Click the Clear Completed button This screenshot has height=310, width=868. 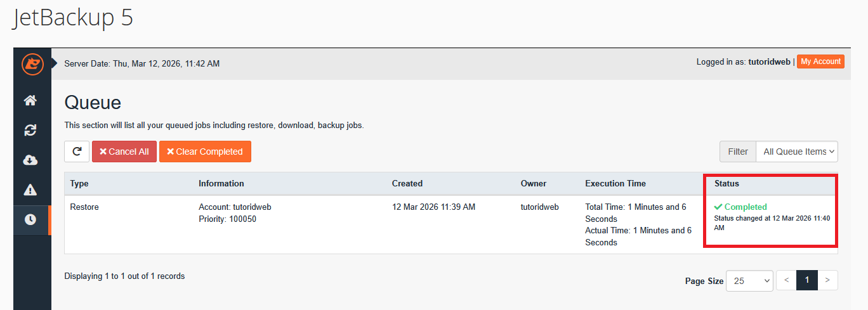[x=205, y=152]
